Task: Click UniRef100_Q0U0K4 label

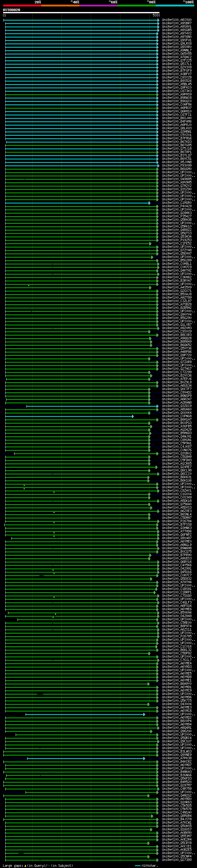Action: [176, 413]
